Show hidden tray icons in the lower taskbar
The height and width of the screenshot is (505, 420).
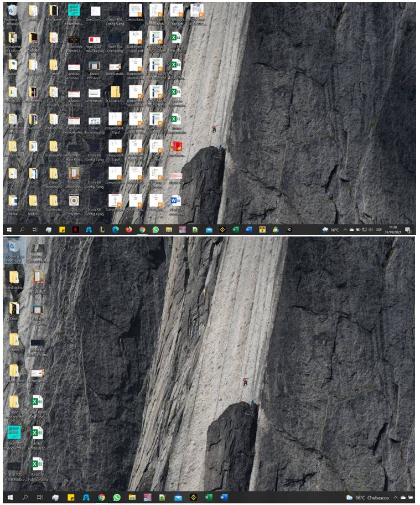coord(396,498)
